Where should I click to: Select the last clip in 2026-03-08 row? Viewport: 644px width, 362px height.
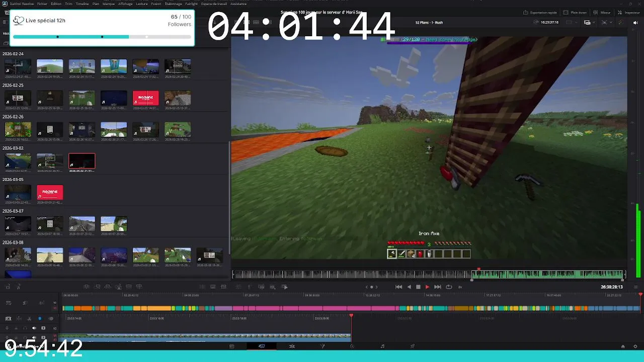[x=209, y=256]
